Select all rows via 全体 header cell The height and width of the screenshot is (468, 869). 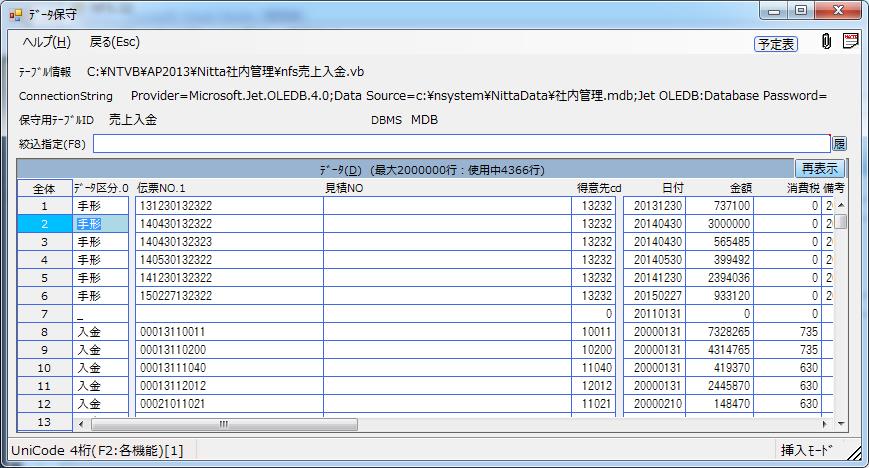click(44, 188)
